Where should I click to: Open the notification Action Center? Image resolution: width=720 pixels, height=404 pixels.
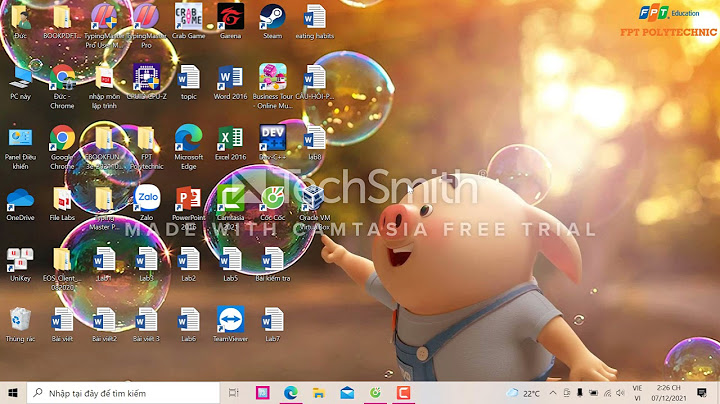point(702,393)
